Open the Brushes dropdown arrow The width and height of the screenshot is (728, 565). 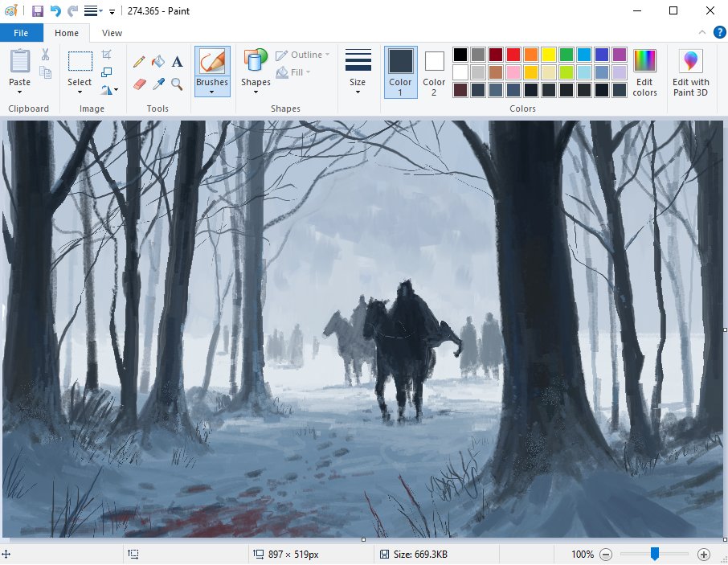(x=211, y=92)
